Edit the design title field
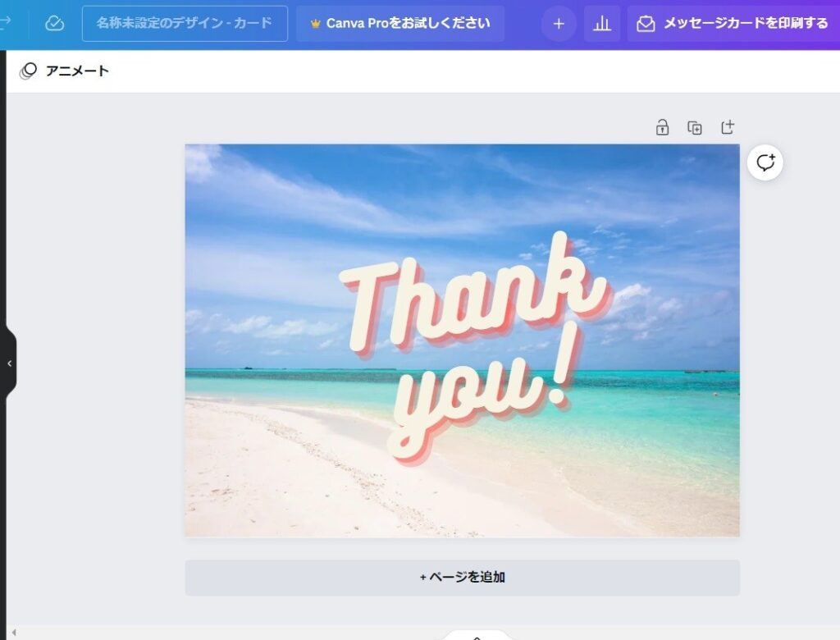This screenshot has height=640, width=840. click(x=185, y=24)
